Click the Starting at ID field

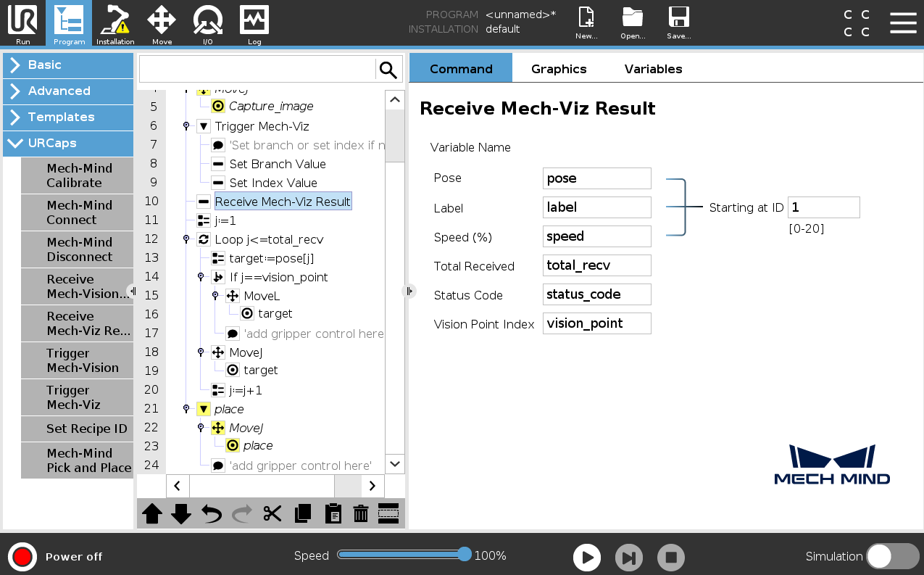(824, 207)
